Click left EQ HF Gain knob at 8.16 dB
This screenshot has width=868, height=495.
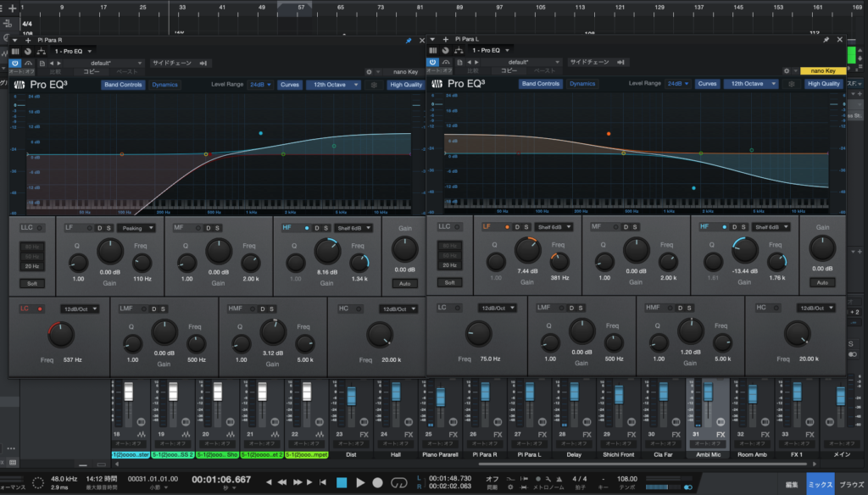click(x=326, y=252)
